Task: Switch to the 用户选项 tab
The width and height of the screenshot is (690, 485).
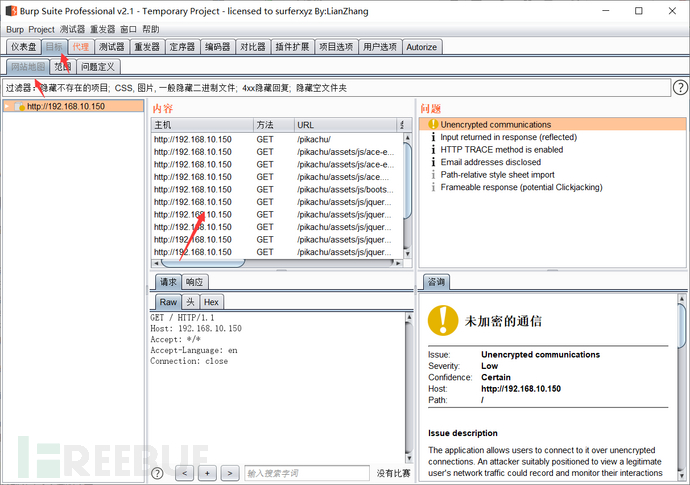Action: (380, 47)
